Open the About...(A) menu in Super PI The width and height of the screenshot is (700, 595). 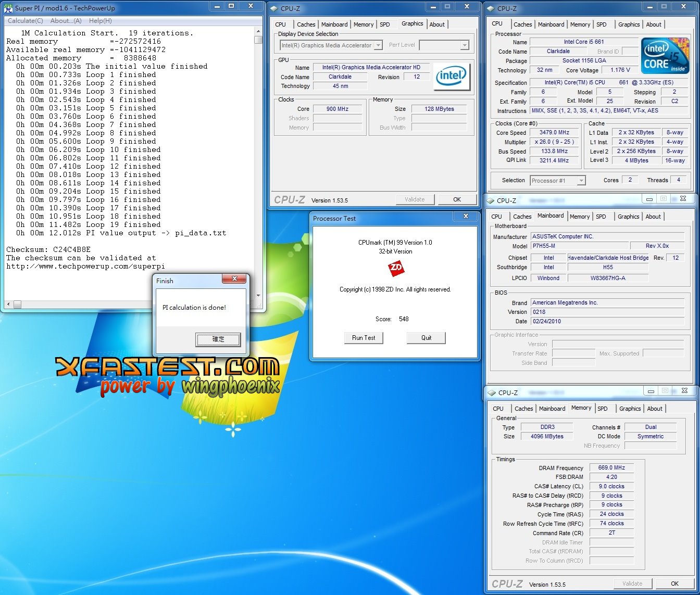coord(66,21)
